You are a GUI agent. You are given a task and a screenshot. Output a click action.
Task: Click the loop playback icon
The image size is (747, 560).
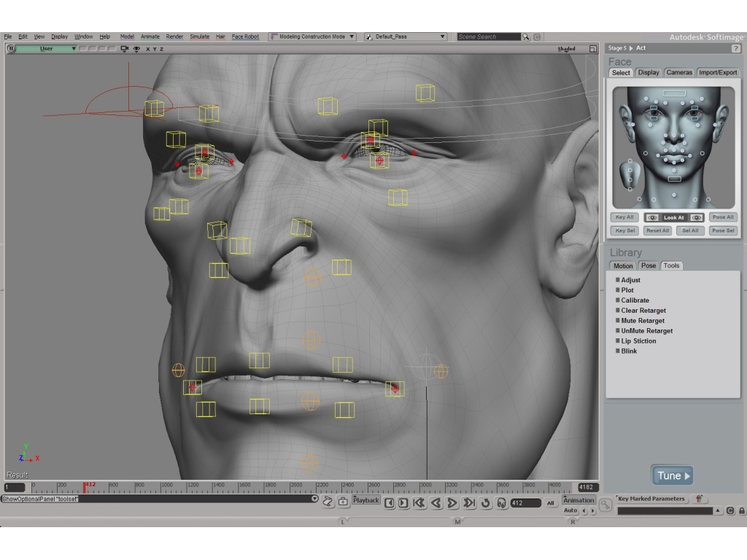(485, 502)
